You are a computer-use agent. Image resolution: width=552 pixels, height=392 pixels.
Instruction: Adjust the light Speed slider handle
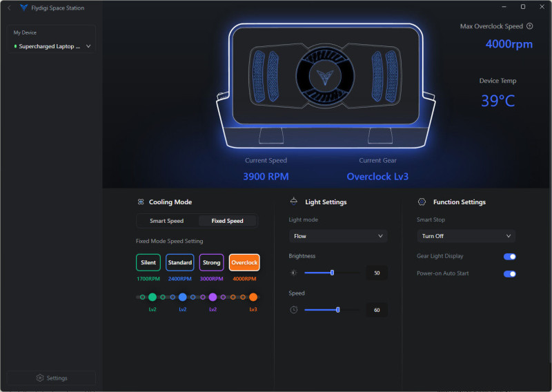point(337,310)
